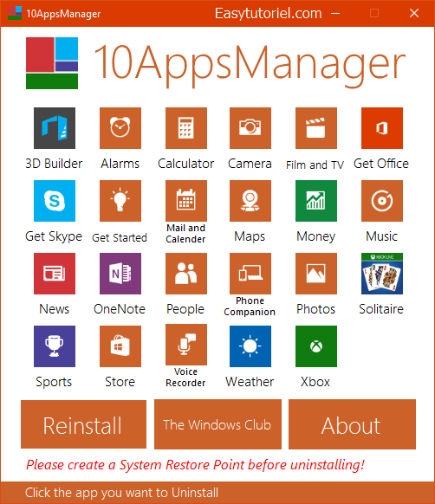435x504 pixels.
Task: Select the Get Started lightbulb icon
Action: 120,201
